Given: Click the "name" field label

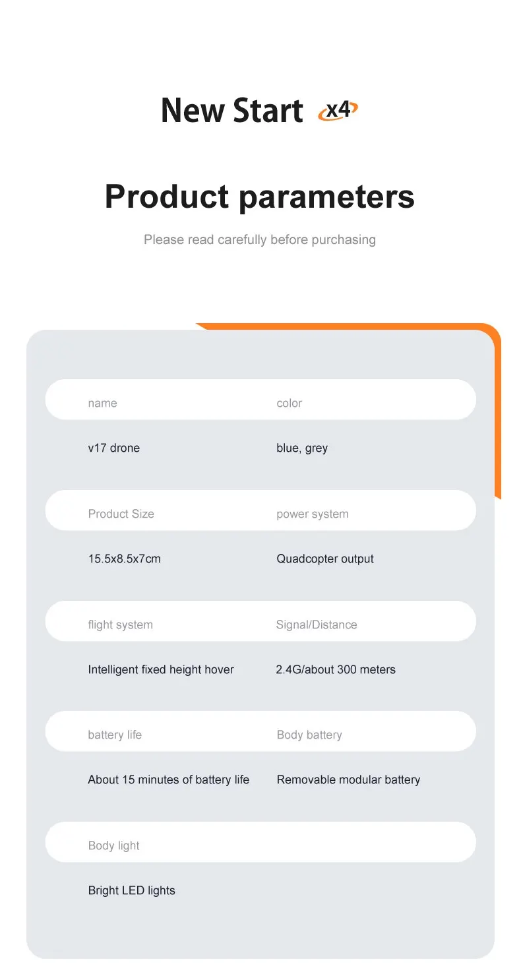Looking at the screenshot, I should [x=102, y=403].
